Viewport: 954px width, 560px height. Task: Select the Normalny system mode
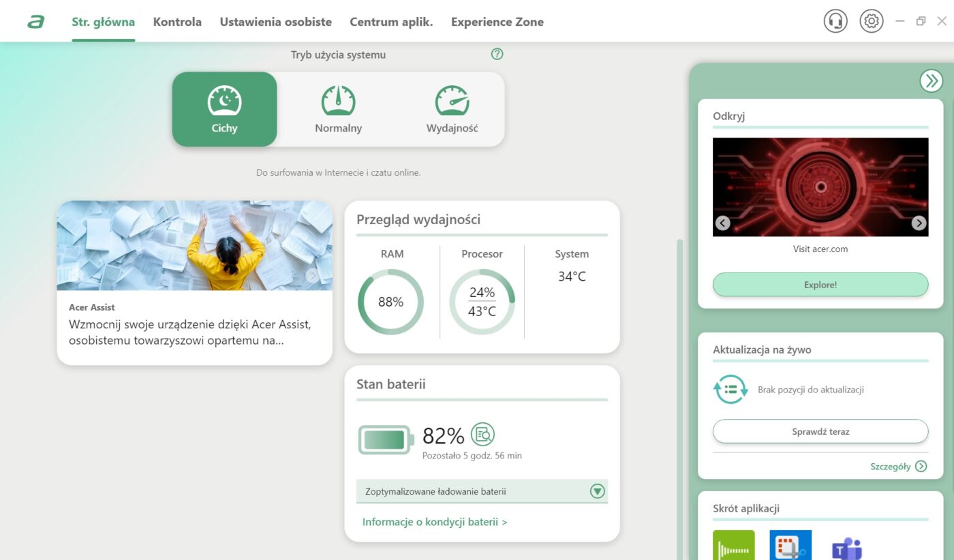339,109
